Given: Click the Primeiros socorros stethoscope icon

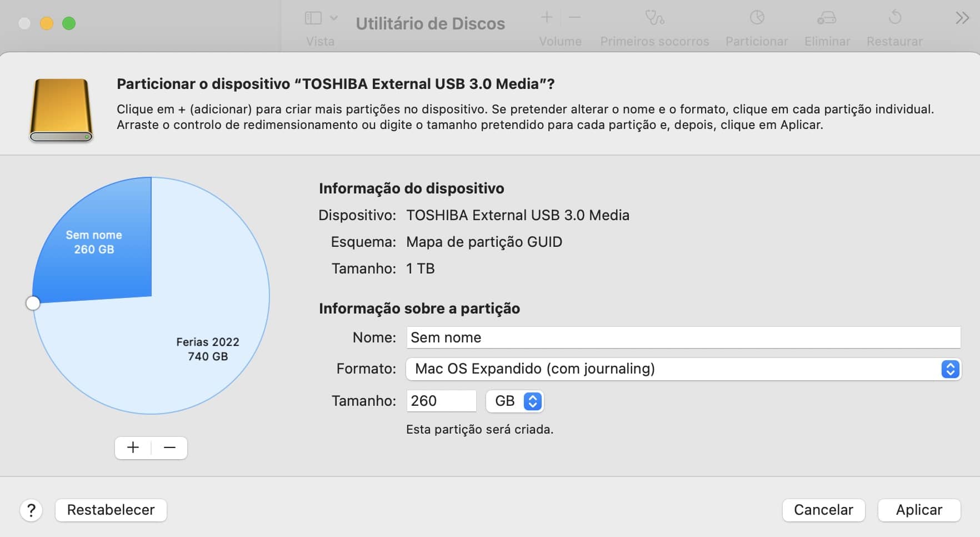Looking at the screenshot, I should click(654, 18).
